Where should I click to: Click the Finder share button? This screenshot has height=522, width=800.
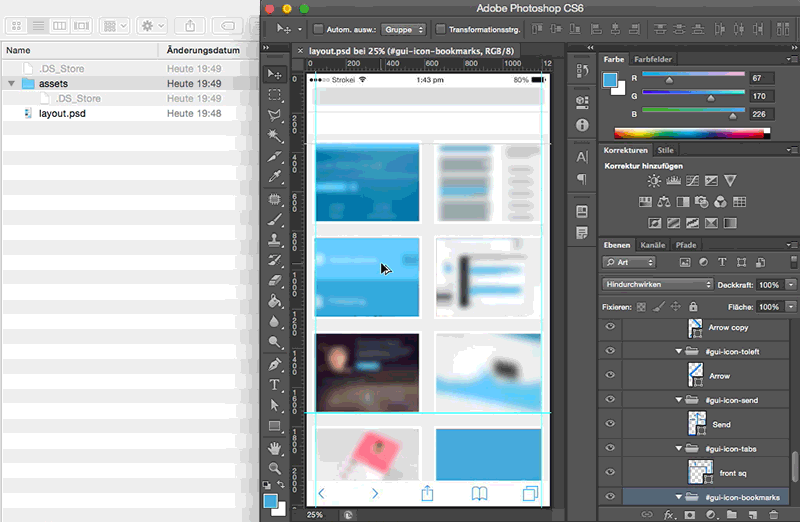tap(190, 26)
